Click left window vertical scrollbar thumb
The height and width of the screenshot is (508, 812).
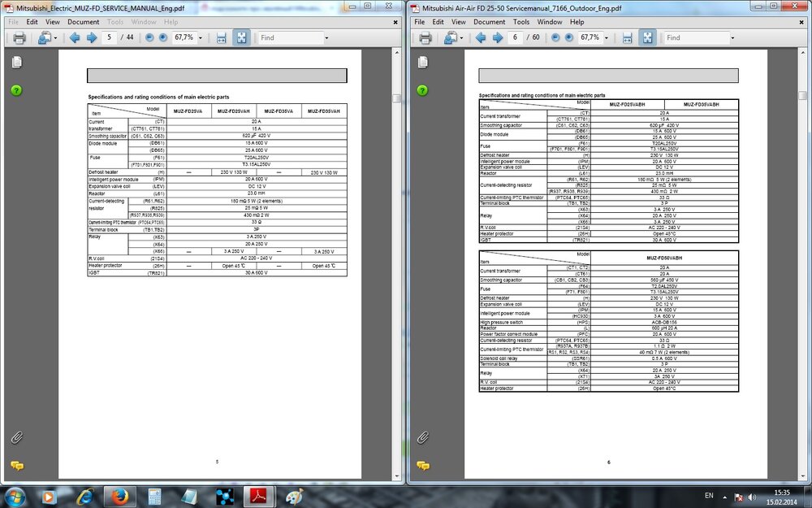click(x=397, y=98)
